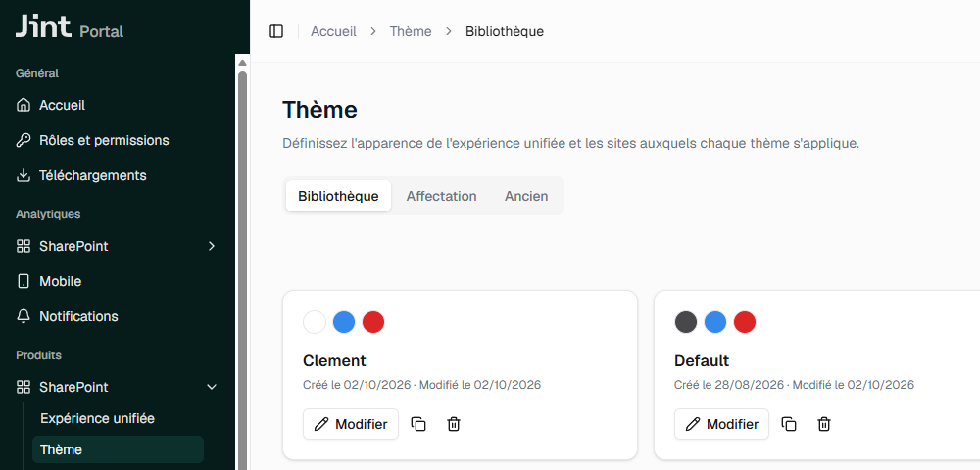Click the Analytiques section label
This screenshot has height=470, width=980.
(x=48, y=214)
